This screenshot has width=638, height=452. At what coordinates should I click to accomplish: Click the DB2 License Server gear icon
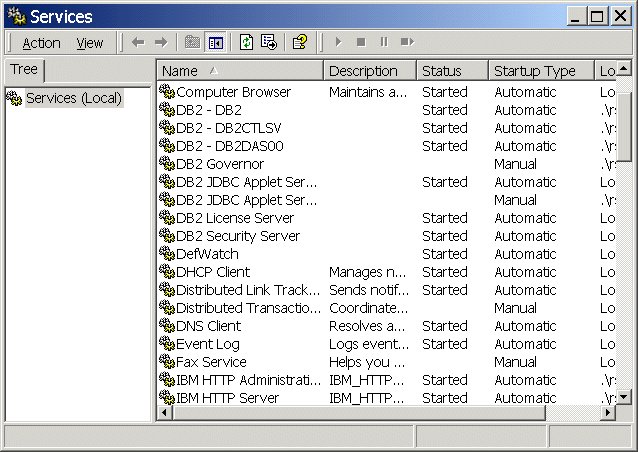[167, 217]
